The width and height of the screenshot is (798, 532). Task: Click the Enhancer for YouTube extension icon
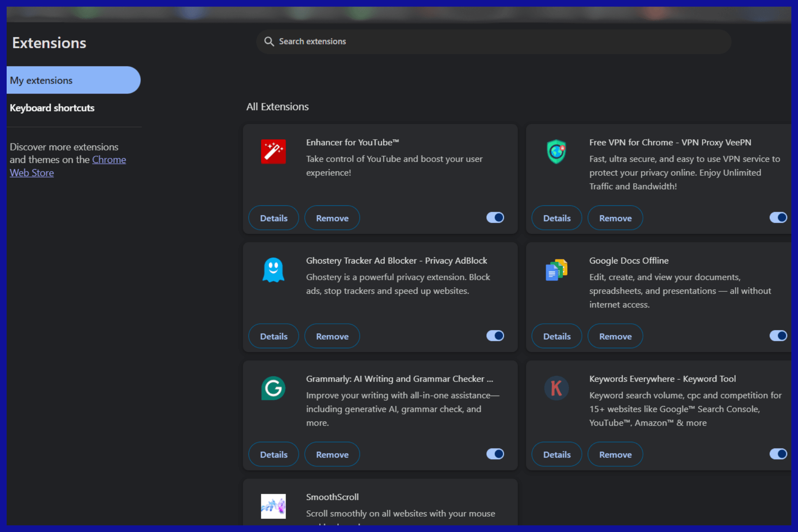(x=273, y=152)
